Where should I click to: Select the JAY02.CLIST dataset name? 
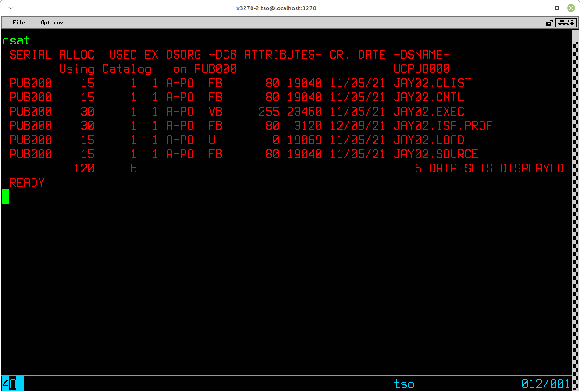432,83
